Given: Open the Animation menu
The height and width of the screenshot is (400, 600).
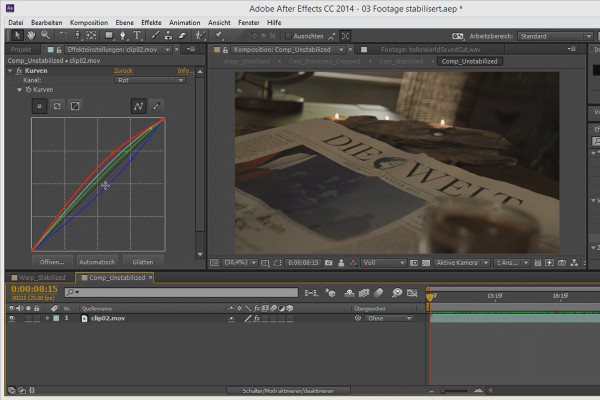Looking at the screenshot, I should click(x=184, y=23).
